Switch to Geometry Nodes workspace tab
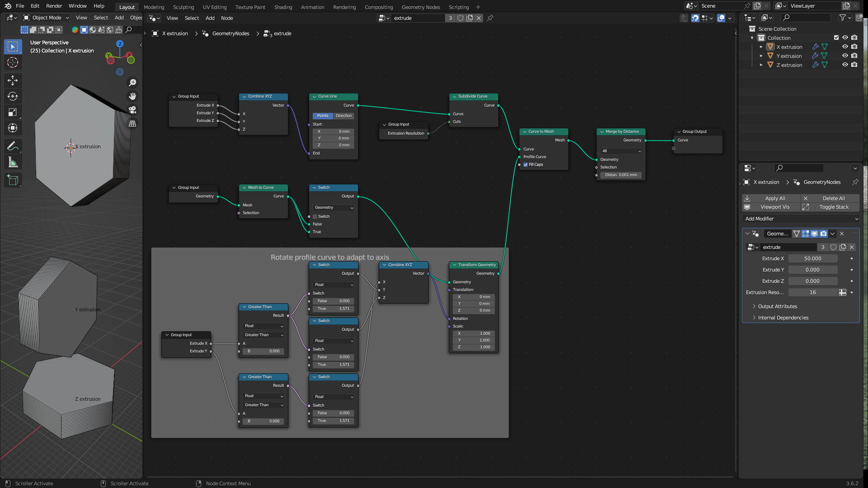Viewport: 868px width, 488px height. [x=421, y=7]
